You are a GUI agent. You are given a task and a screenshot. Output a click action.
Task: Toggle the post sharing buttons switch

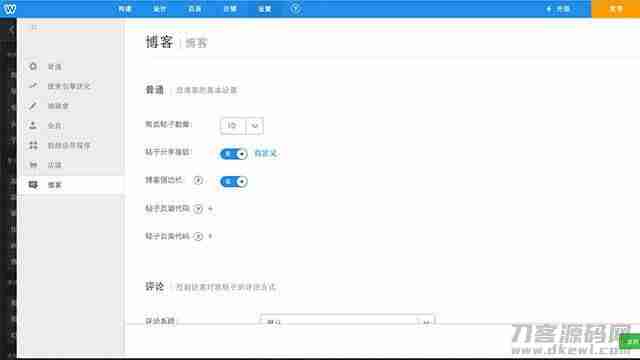(x=233, y=154)
